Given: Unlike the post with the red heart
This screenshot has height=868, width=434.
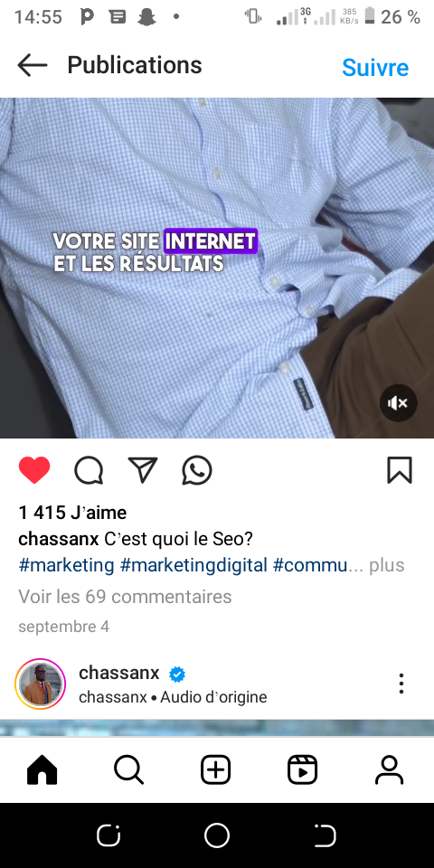Looking at the screenshot, I should pos(34,470).
